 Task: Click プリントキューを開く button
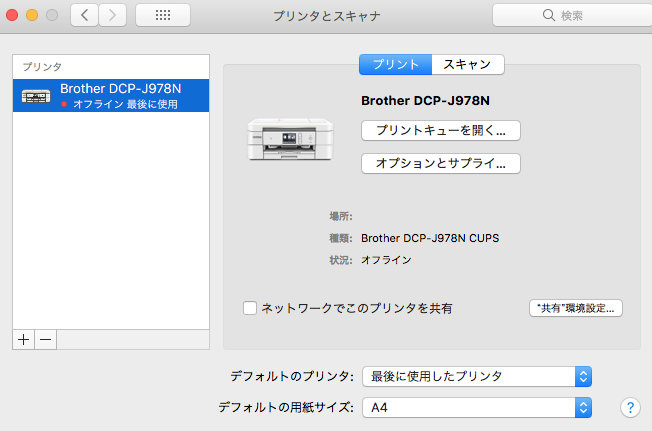tap(440, 130)
